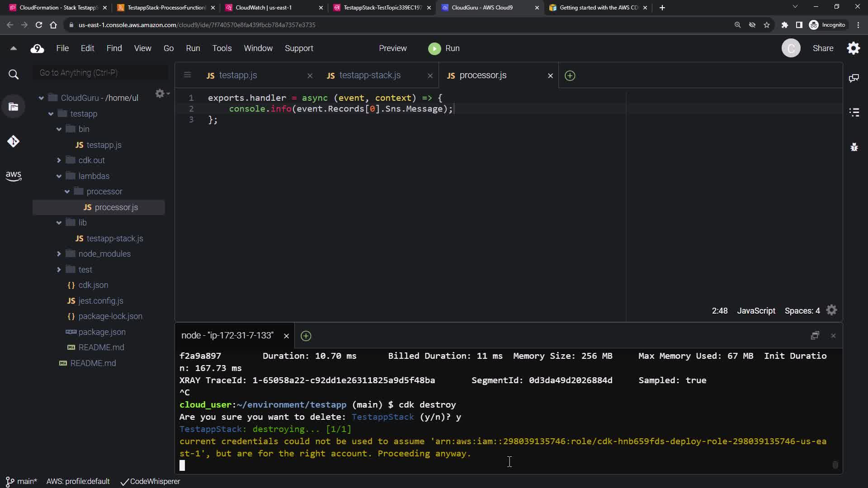Expand the node_modules folder
The height and width of the screenshot is (488, 868).
[x=59, y=254]
